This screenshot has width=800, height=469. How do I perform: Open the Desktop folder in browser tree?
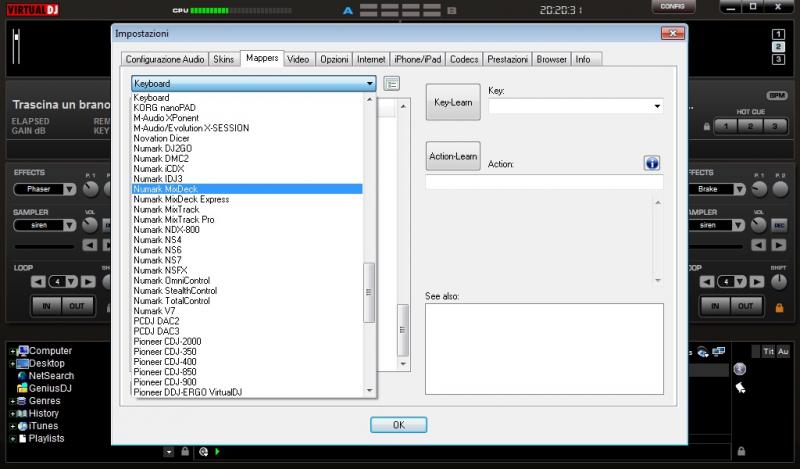46,363
